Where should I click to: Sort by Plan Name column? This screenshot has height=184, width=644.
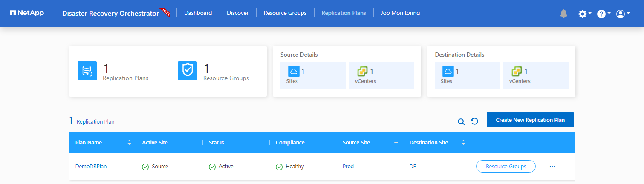[x=129, y=143]
